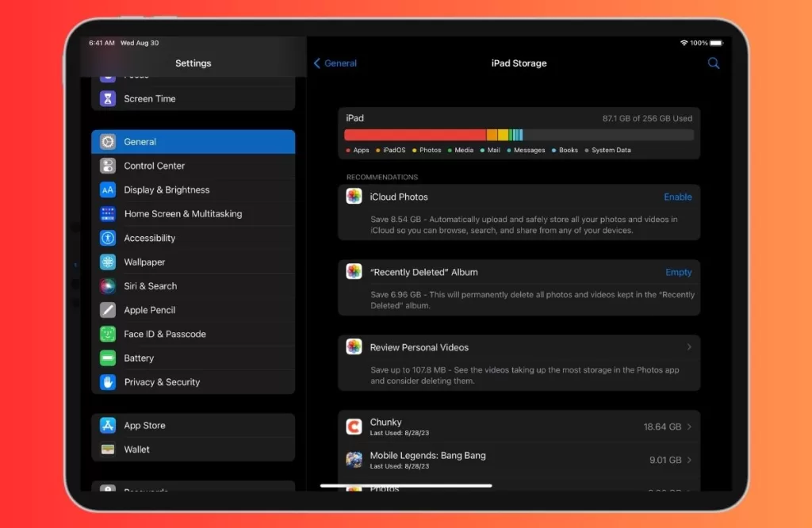
Task: Open the Screen Time hourglass icon
Action: [108, 98]
